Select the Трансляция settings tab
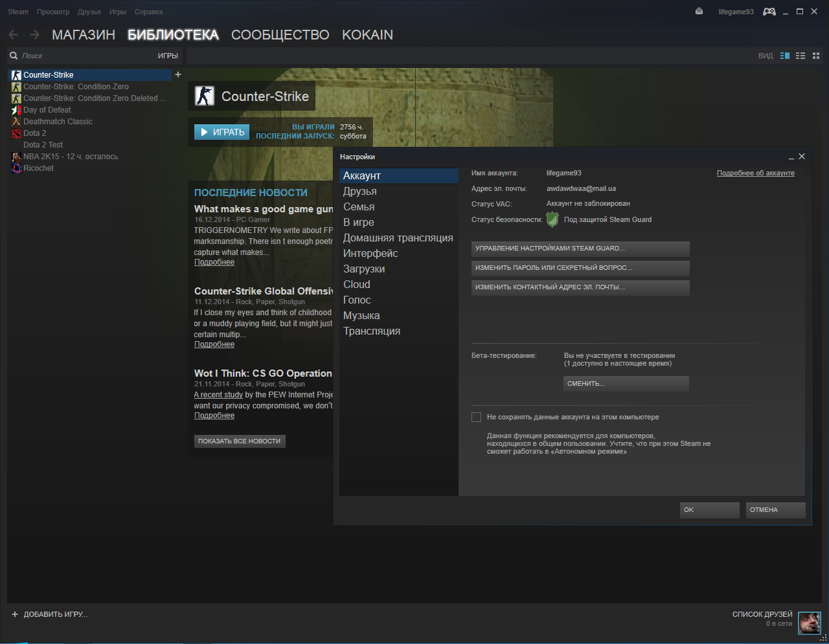Viewport: 829px width, 644px height. (x=399, y=331)
